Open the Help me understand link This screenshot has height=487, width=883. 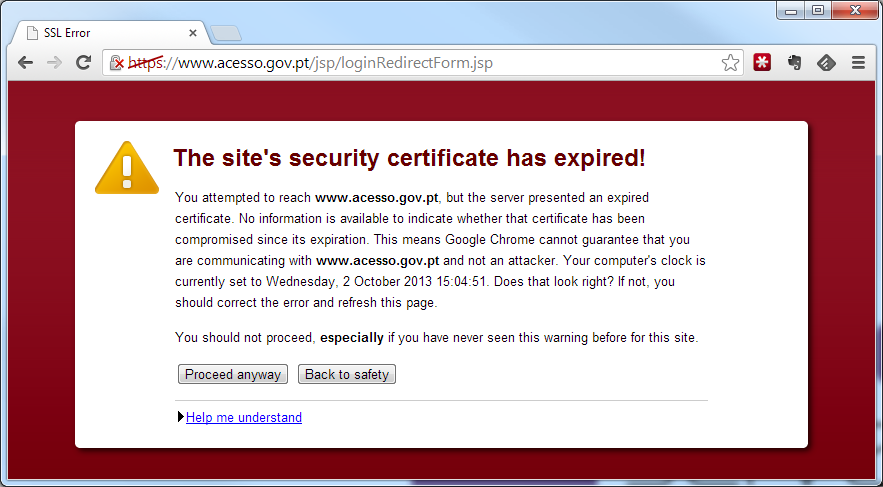[244, 417]
